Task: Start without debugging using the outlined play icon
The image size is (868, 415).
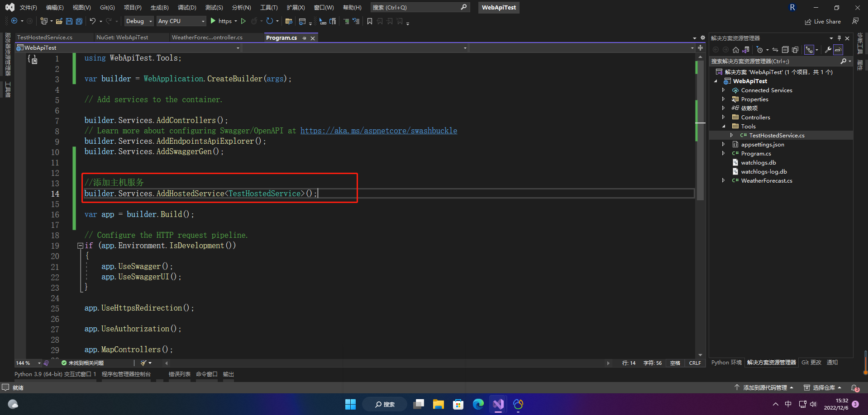Action: coord(243,21)
